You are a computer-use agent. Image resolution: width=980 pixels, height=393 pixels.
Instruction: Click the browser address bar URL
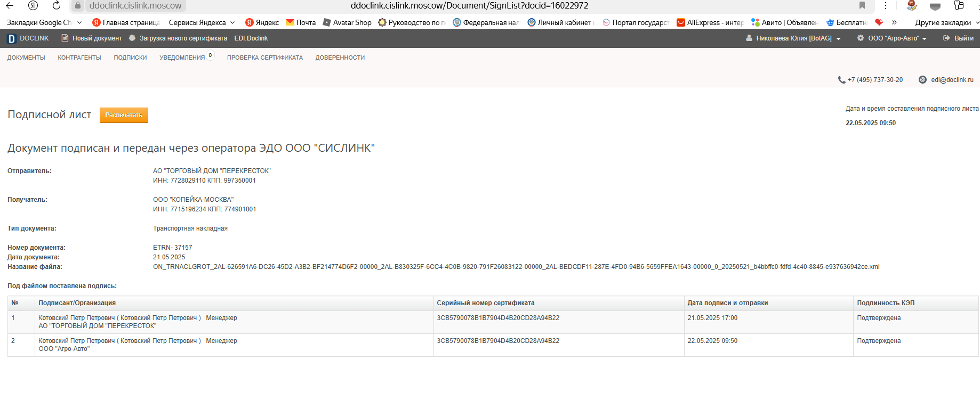point(469,5)
